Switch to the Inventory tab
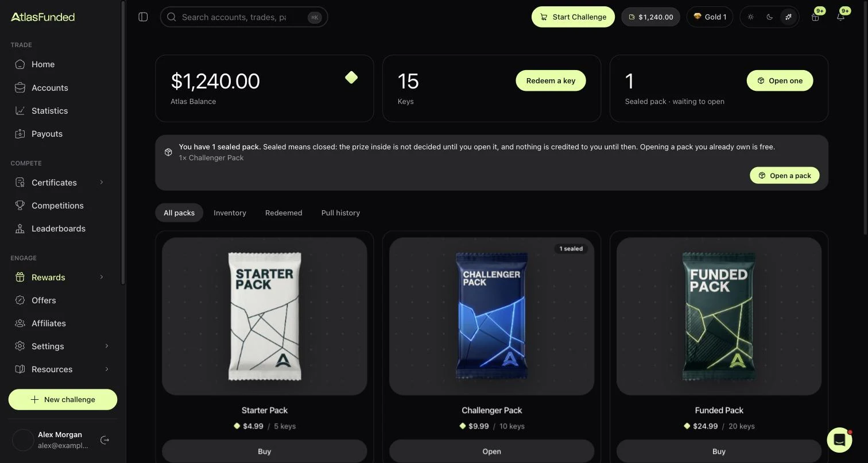Viewport: 868px width, 463px height. (230, 213)
